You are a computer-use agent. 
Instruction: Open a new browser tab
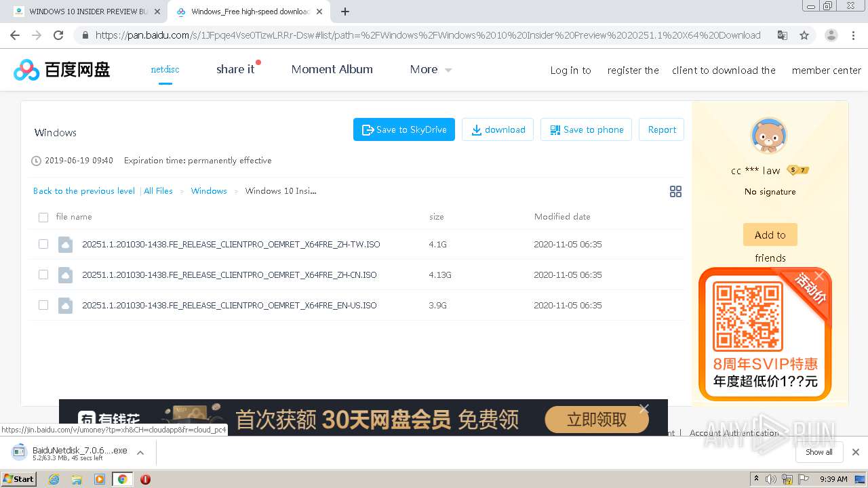point(345,12)
